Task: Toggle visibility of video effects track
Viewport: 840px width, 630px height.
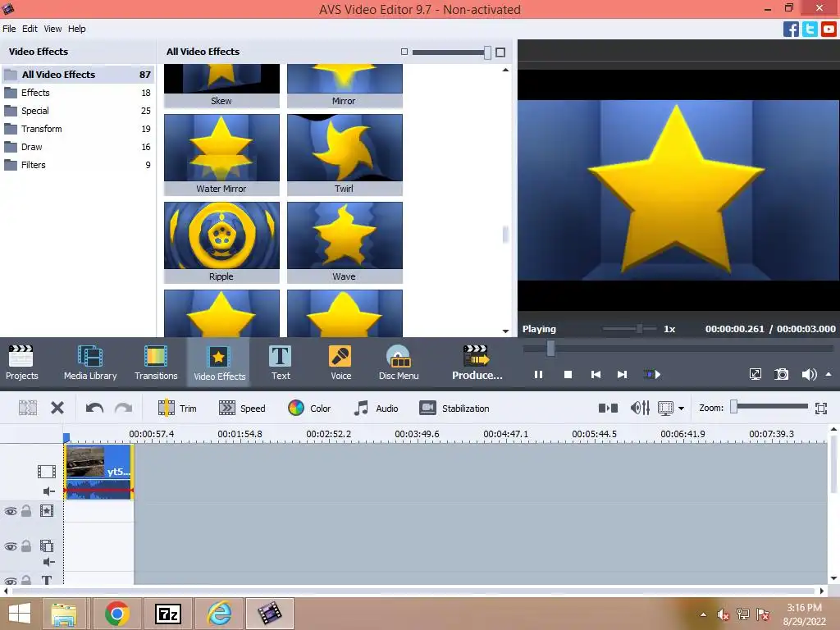Action: pyautogui.click(x=11, y=511)
